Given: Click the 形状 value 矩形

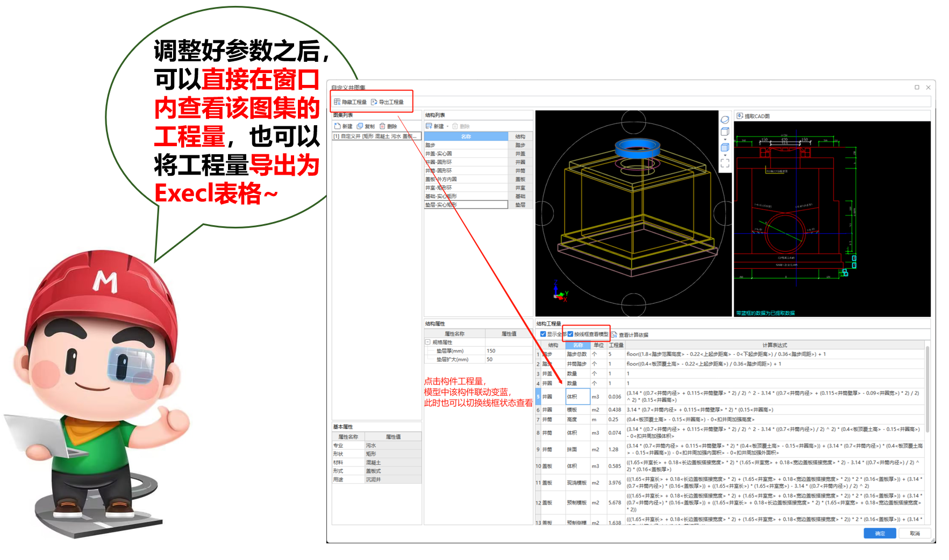Looking at the screenshot, I should point(393,454).
